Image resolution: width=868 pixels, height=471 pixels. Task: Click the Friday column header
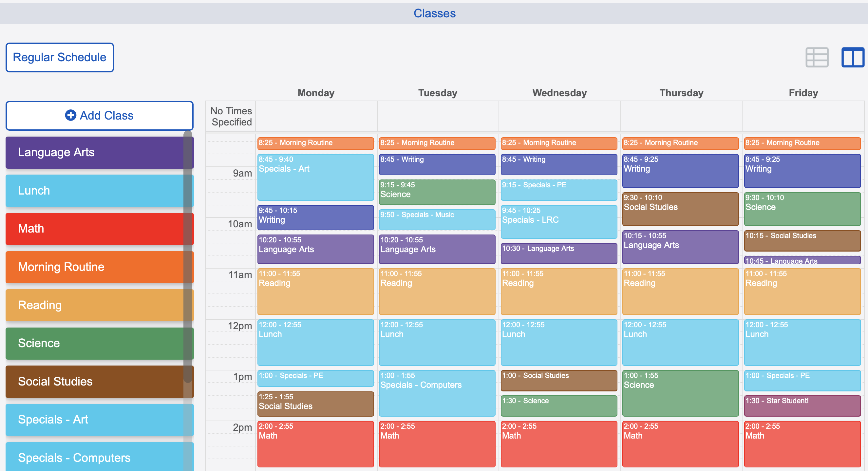(x=803, y=93)
